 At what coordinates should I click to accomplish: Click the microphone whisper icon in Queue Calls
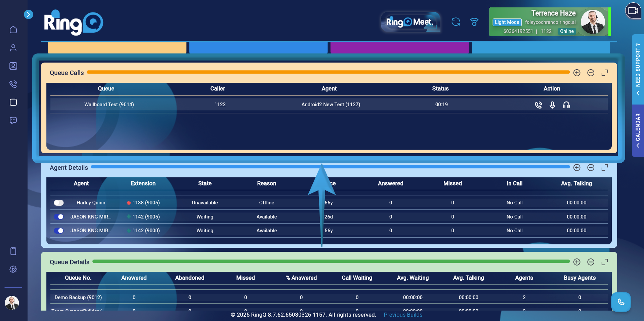coord(552,105)
